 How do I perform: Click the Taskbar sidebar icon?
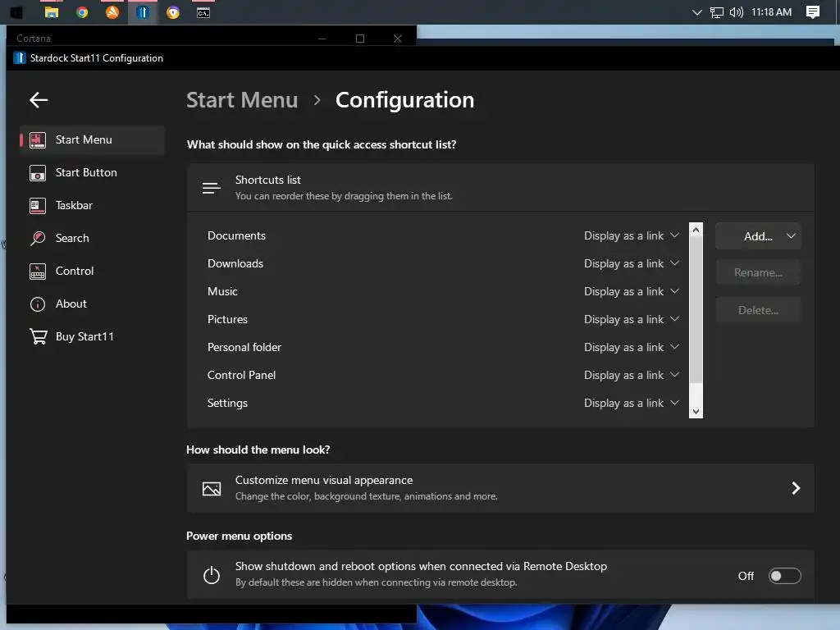point(38,206)
